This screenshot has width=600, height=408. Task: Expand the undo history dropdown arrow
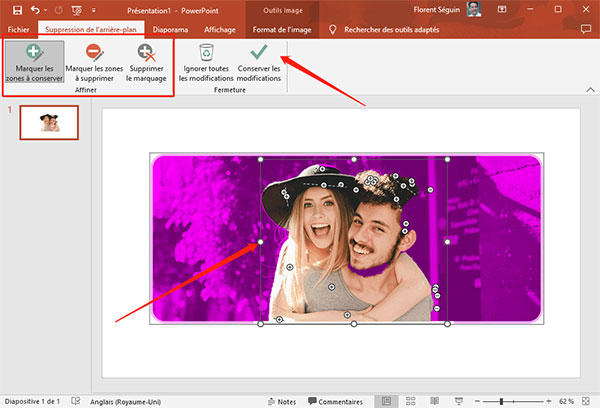pos(47,10)
